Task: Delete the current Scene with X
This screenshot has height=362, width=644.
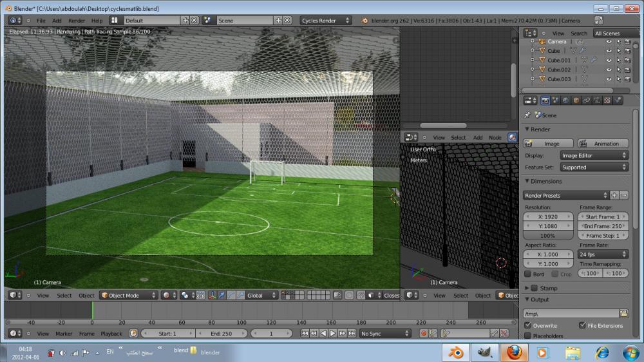Action: click(x=287, y=20)
